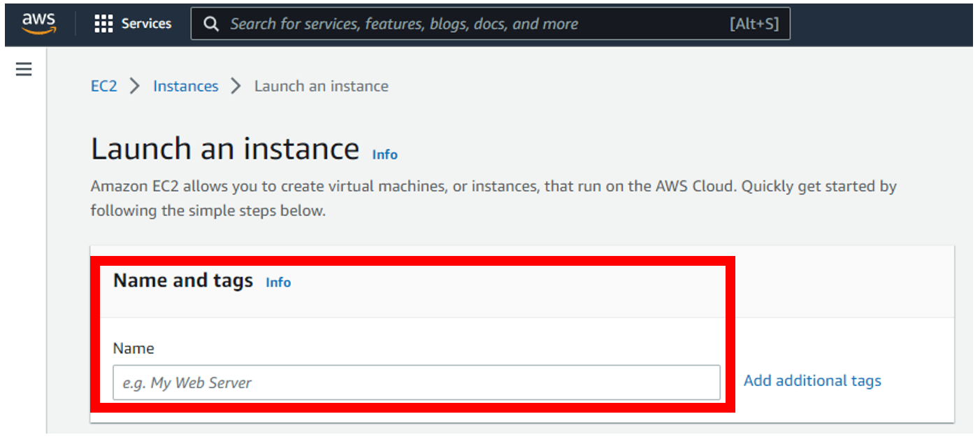Go to the EC2 breadcrumb
Screen dimensions: 980x442
pyautogui.click(x=104, y=86)
